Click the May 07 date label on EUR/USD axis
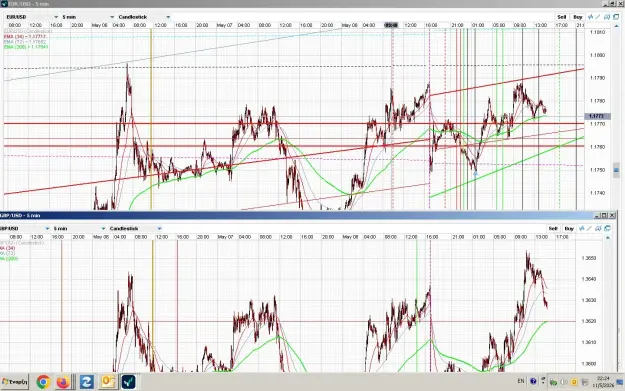This screenshot has height=391, width=625. coord(224,25)
